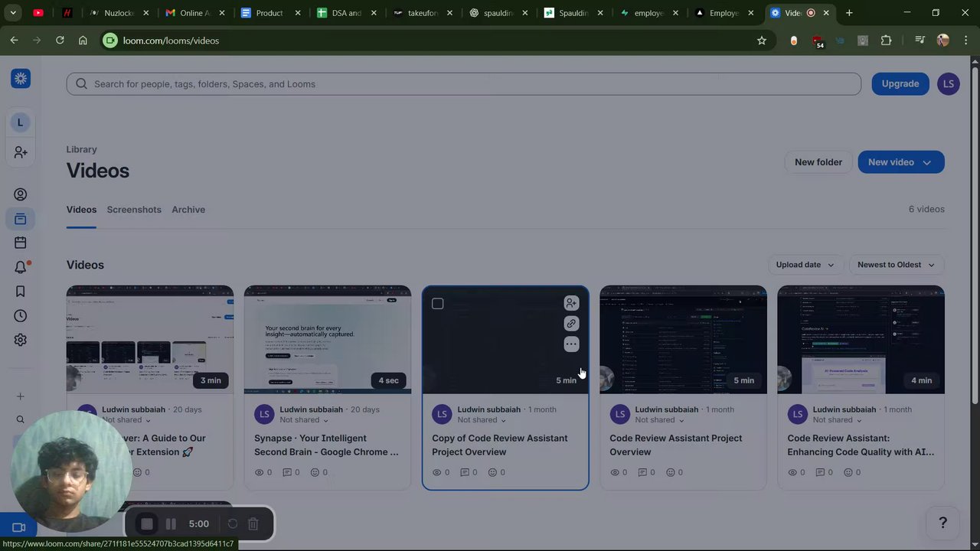
Task: Click reactions emoji count on Copy of Code Review
Action: (496, 472)
